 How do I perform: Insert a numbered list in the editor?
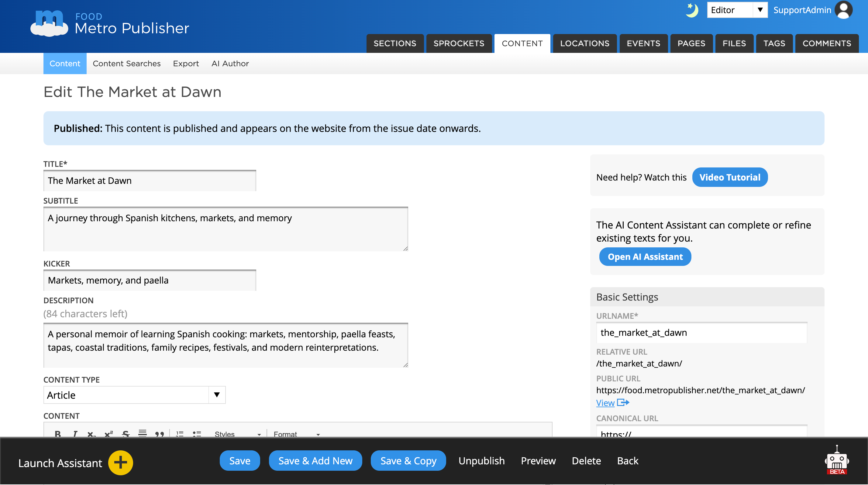coord(180,434)
